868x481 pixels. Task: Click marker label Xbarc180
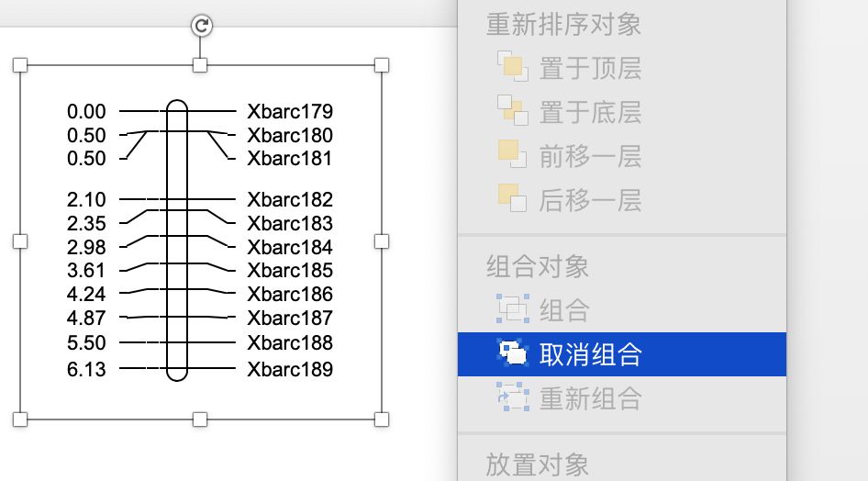tap(290, 135)
